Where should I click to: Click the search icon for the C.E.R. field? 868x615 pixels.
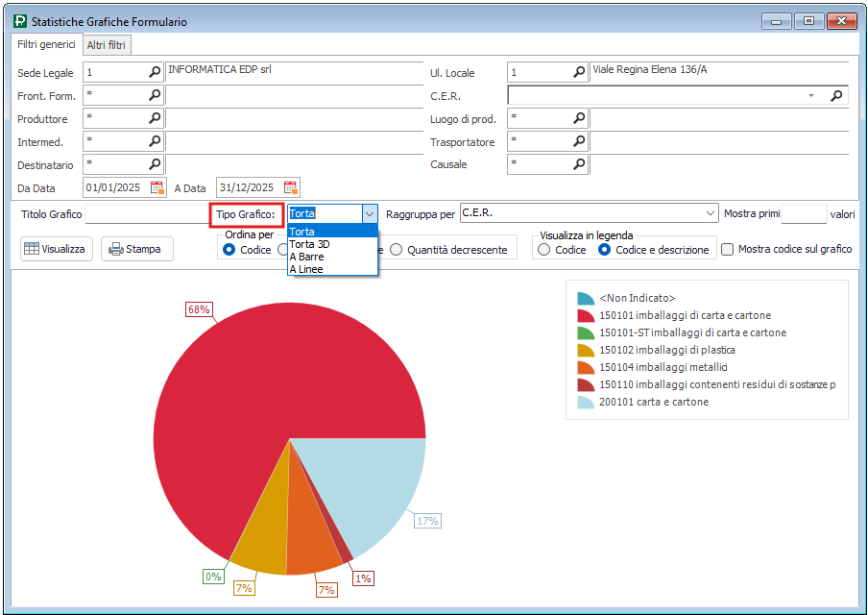tap(836, 95)
